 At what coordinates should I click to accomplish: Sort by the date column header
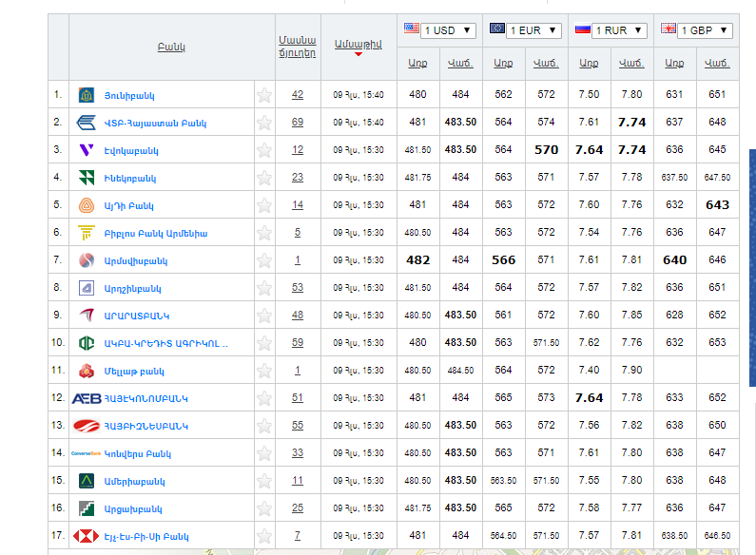click(x=359, y=45)
